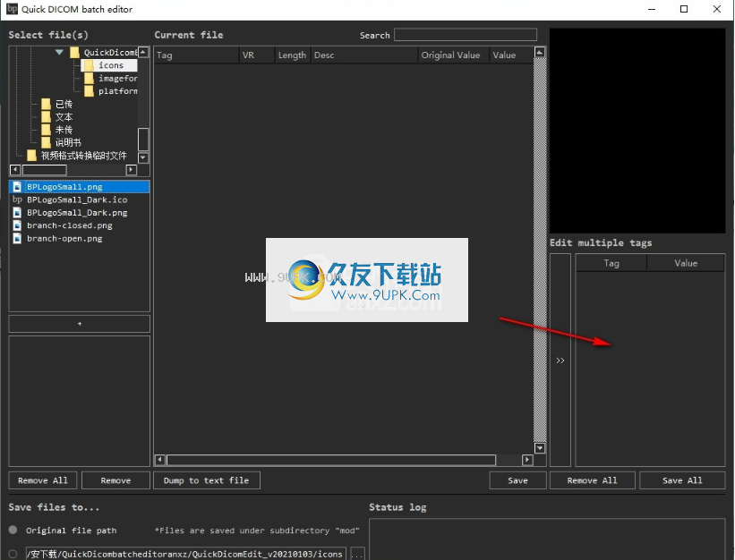
Task: Click tag table scroll up arrow
Action: point(540,52)
